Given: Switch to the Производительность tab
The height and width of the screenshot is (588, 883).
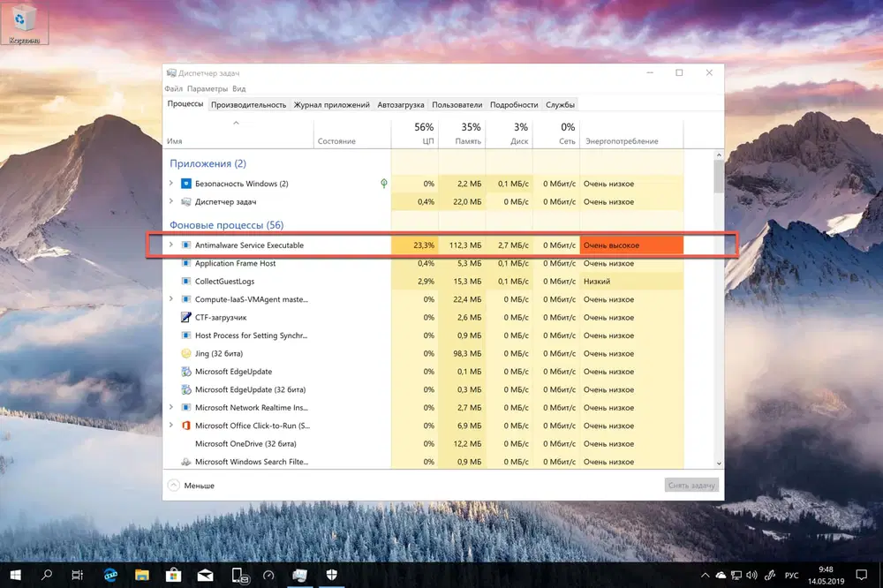Looking at the screenshot, I should pos(248,103).
